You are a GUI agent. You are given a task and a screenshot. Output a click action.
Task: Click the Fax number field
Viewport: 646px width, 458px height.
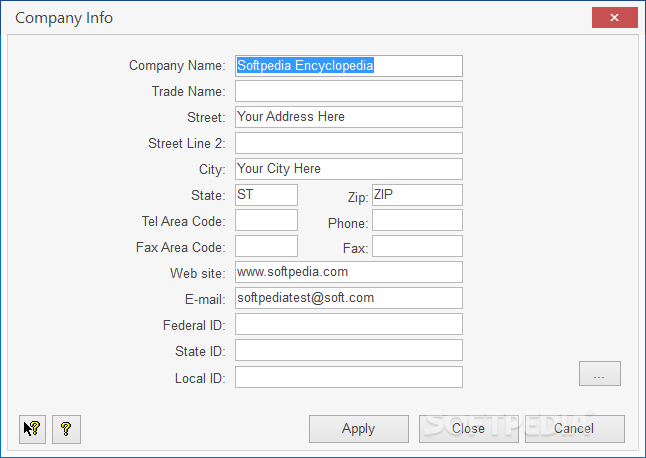point(417,246)
